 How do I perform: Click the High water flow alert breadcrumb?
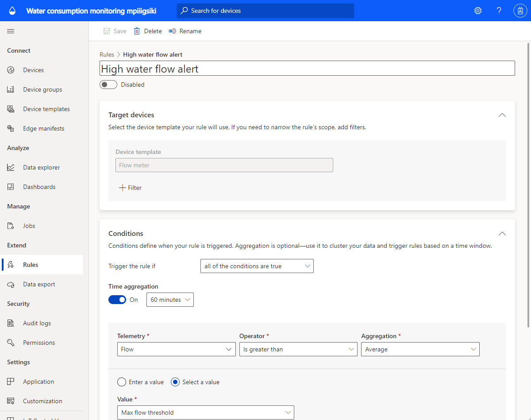click(153, 54)
